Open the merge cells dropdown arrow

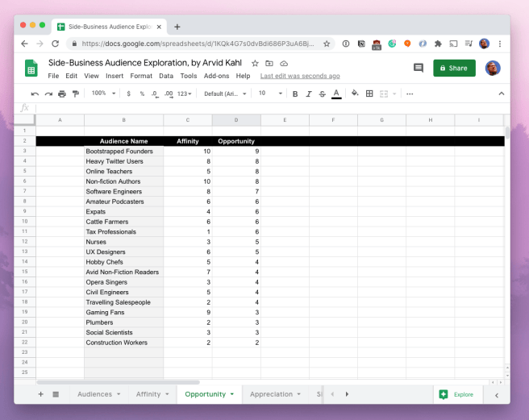tap(394, 94)
